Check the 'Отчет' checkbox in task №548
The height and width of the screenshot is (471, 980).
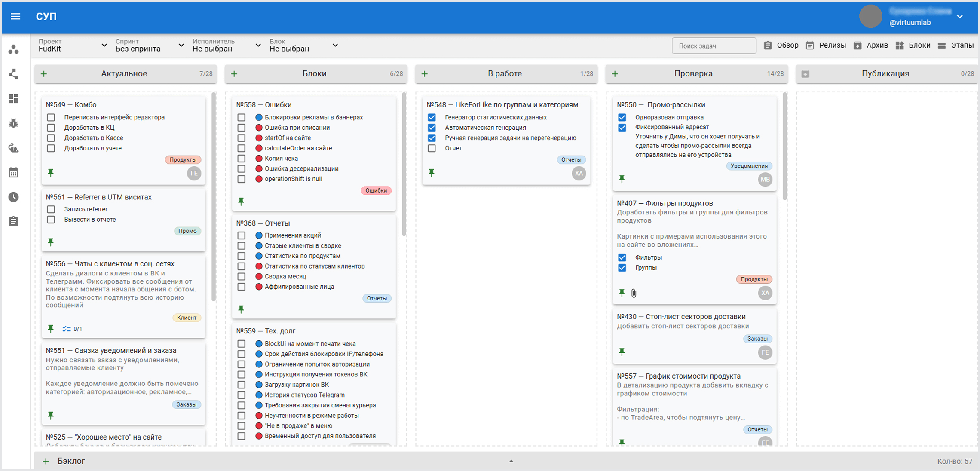[x=432, y=148]
